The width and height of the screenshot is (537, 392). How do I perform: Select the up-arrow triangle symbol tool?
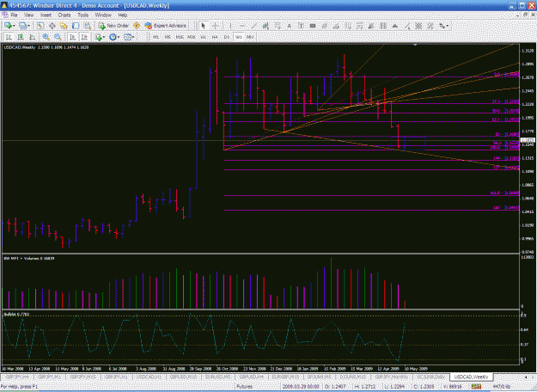(395, 26)
